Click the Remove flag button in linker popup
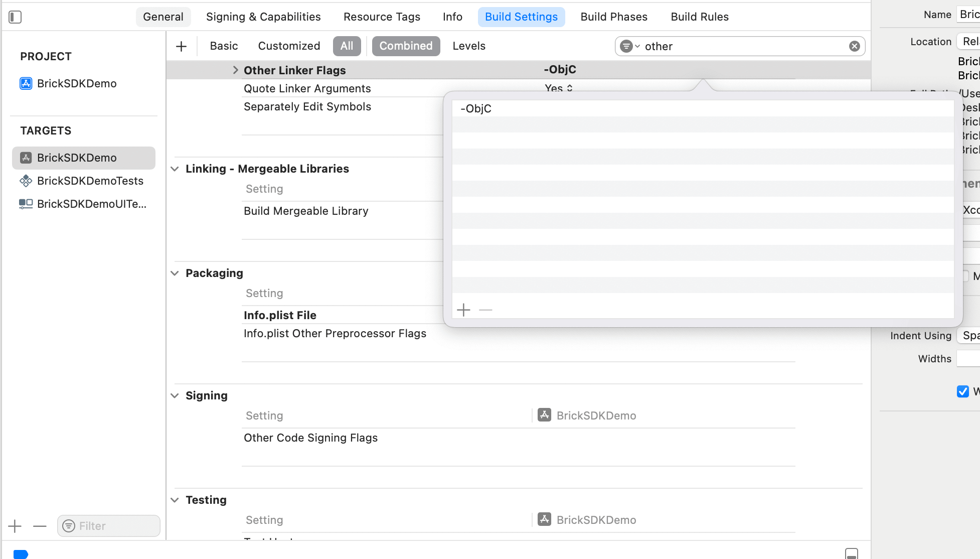The height and width of the screenshot is (559, 980). coord(485,310)
